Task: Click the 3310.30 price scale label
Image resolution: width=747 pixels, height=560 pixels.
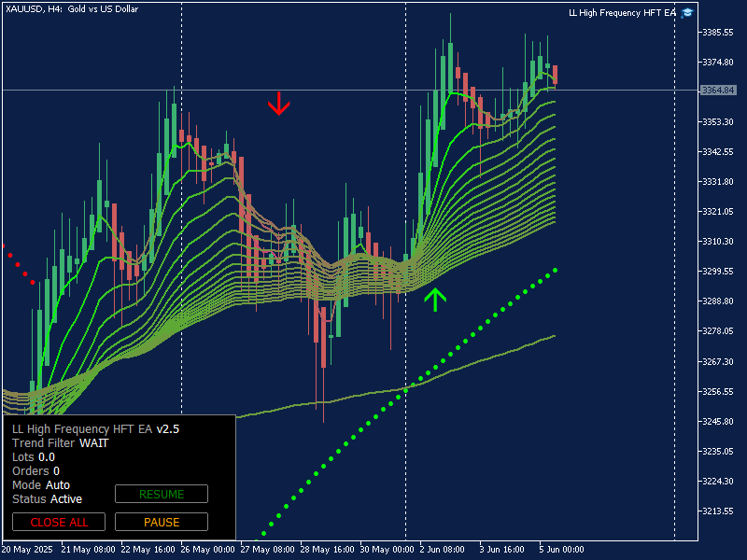Action: pos(718,242)
